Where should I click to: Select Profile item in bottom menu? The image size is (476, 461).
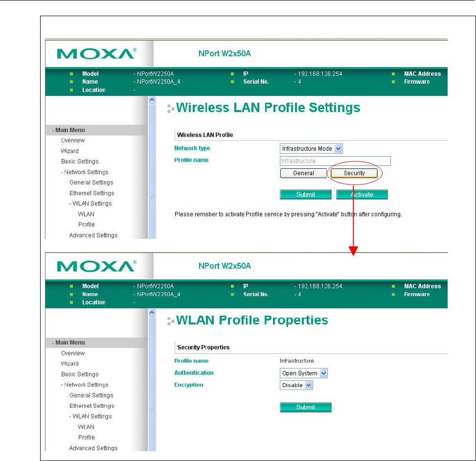click(x=87, y=438)
